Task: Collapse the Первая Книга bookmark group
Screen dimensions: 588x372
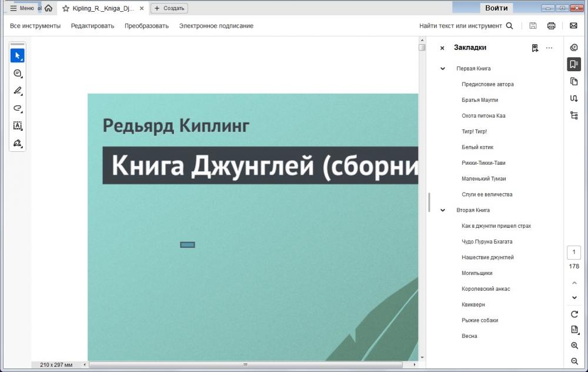Action: [443, 69]
